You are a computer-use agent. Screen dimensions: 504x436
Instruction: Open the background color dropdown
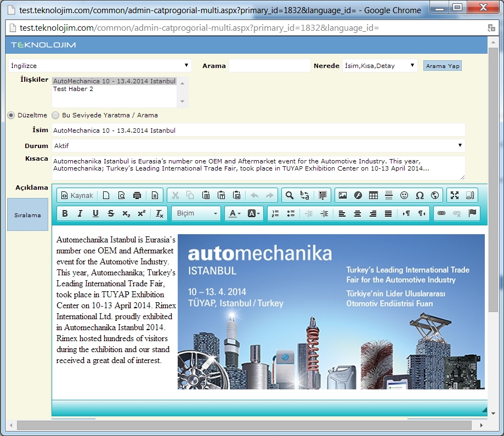[x=253, y=213]
